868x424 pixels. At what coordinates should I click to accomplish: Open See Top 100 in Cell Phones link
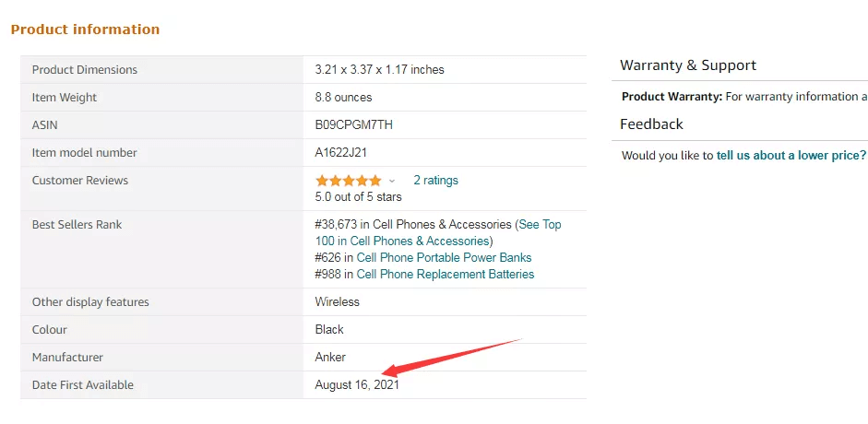pyautogui.click(x=540, y=225)
